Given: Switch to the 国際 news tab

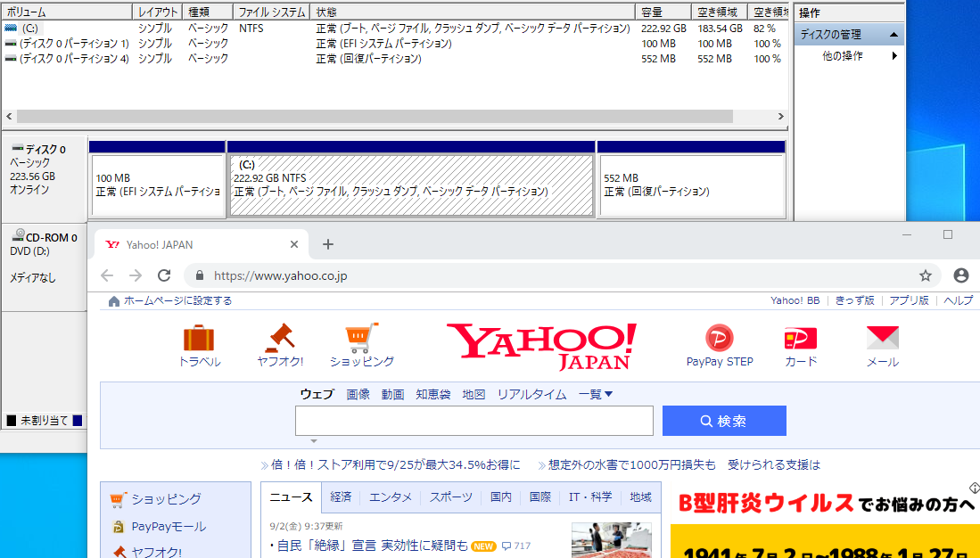Looking at the screenshot, I should click(540, 497).
